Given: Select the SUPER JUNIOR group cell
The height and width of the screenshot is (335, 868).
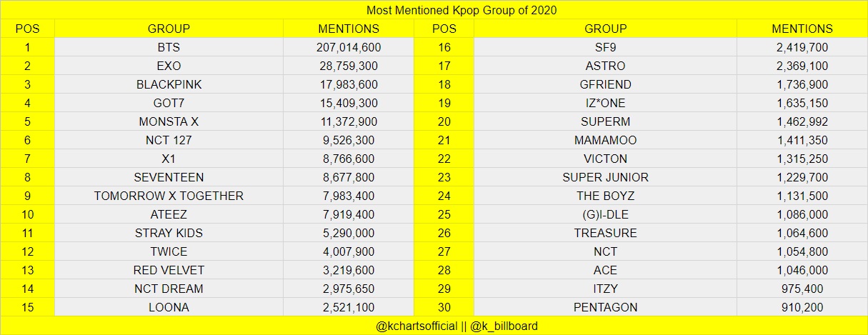Looking at the screenshot, I should [605, 177].
